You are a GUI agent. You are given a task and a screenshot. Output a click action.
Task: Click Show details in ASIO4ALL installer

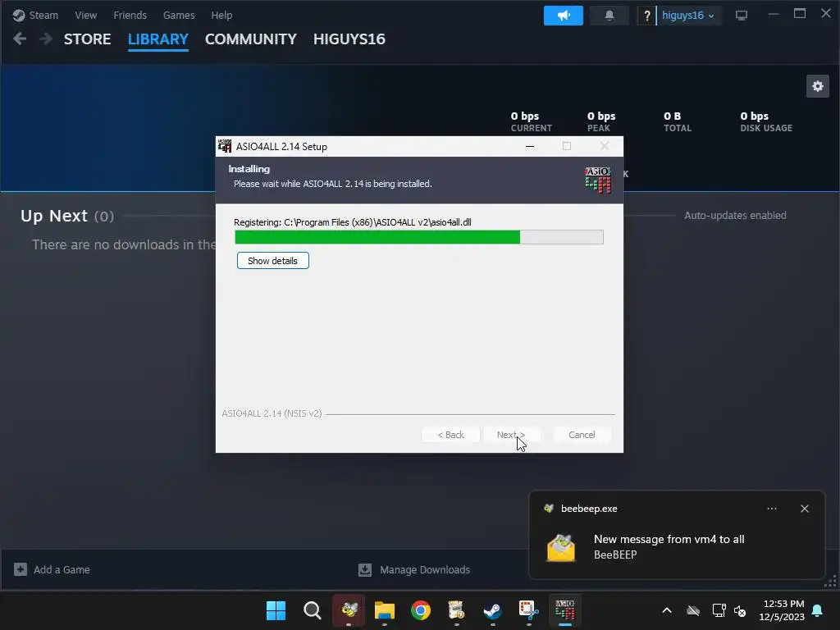(272, 261)
